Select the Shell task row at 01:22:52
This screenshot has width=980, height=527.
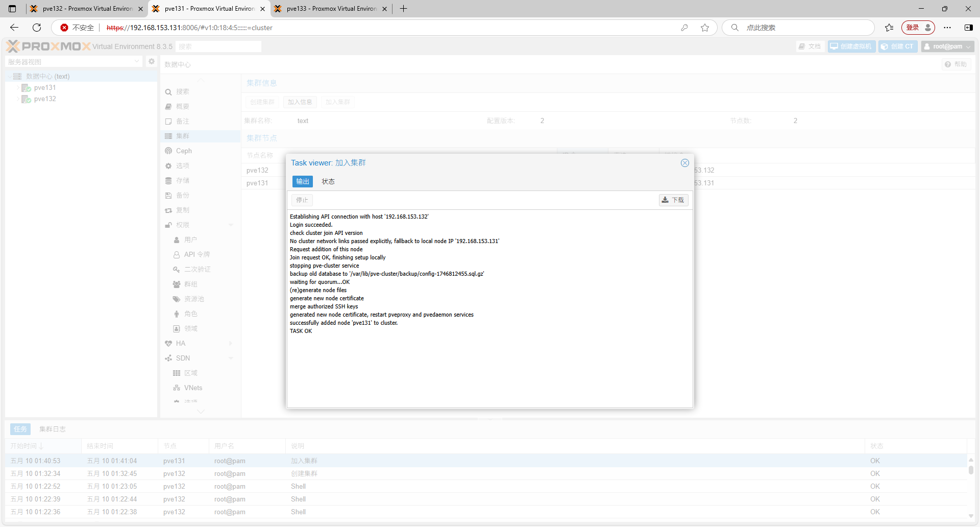(x=486, y=487)
